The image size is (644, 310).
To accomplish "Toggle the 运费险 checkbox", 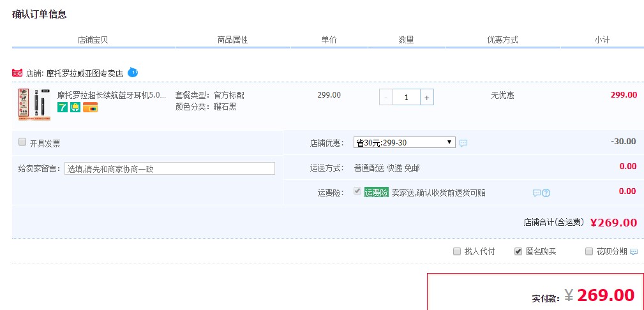I will (357, 191).
